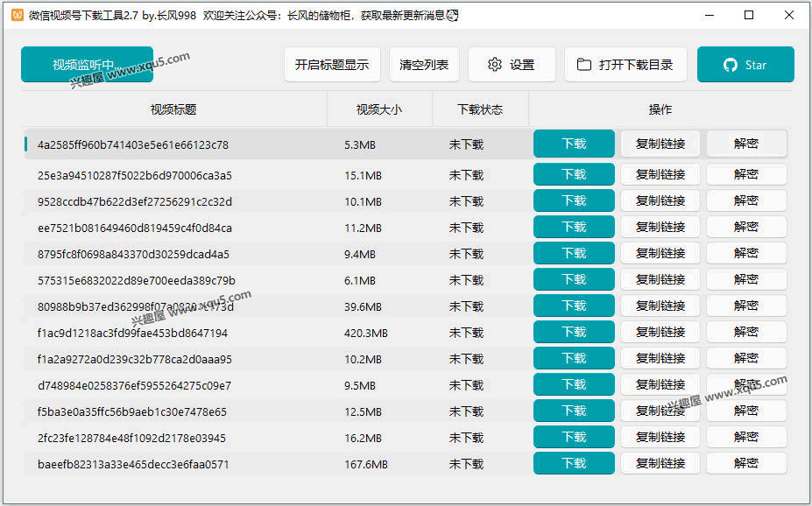Copy link for 25e3a94510287f row
Viewport: 812px width, 506px height.
(660, 174)
